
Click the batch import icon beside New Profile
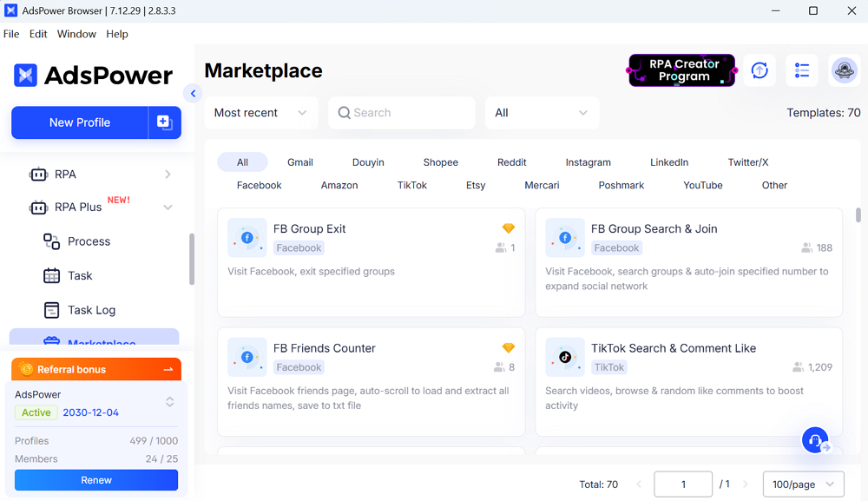[165, 122]
